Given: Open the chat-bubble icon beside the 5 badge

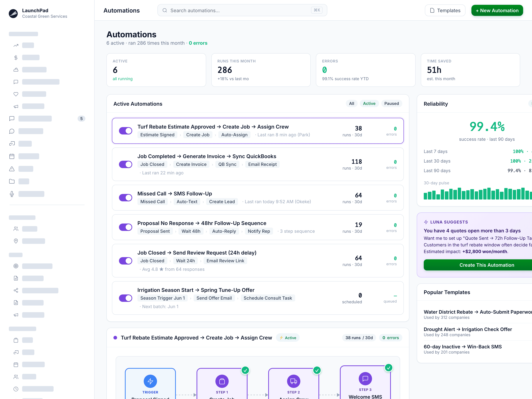Looking at the screenshot, I should point(12,119).
